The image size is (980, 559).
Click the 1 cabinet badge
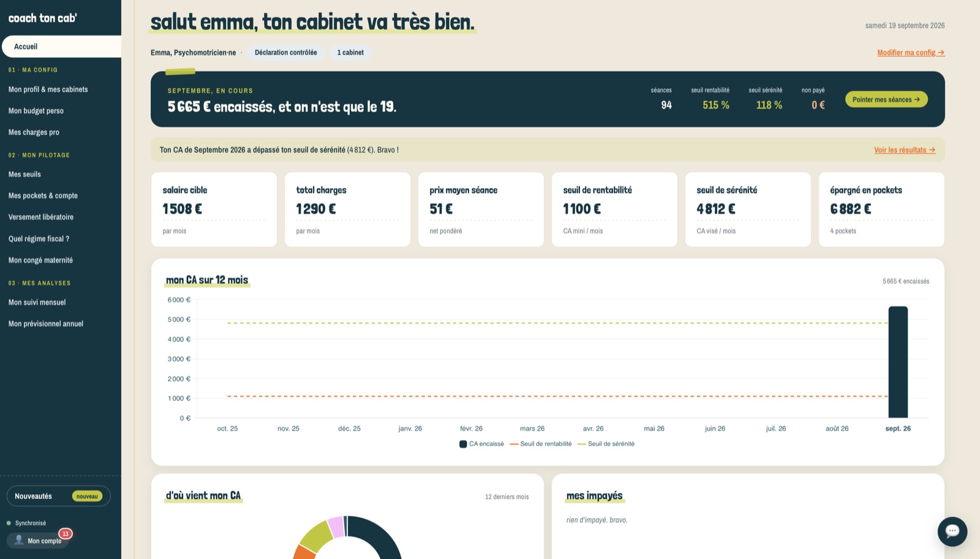(350, 53)
